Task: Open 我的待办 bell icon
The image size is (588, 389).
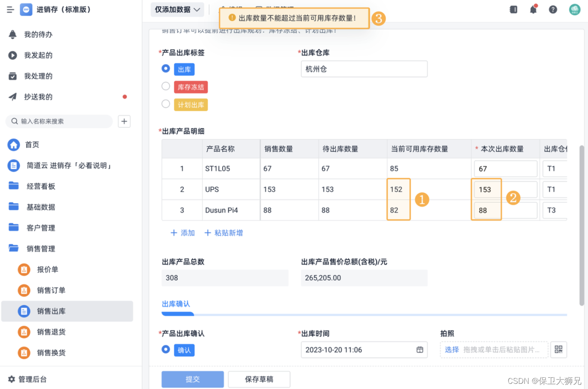Action: coord(13,34)
